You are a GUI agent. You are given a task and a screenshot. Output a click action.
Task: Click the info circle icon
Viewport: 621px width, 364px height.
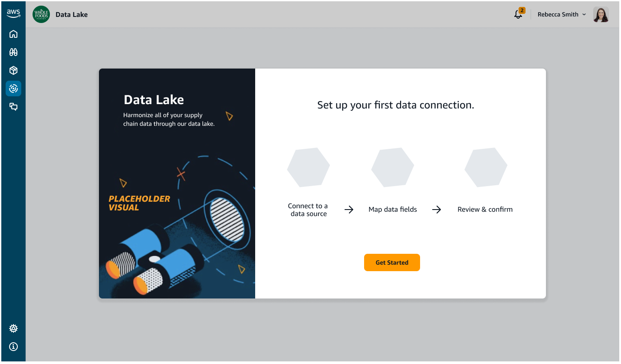[13, 347]
